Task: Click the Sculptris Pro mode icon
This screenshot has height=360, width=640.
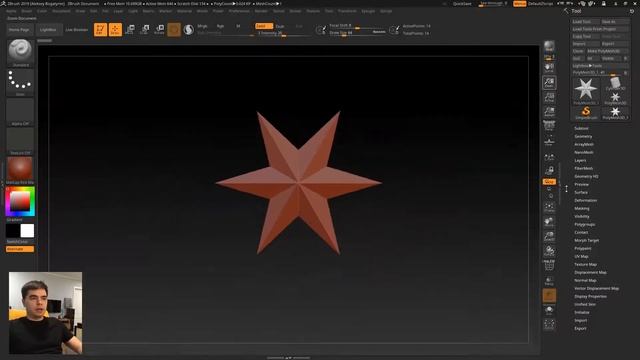Action: (189, 29)
